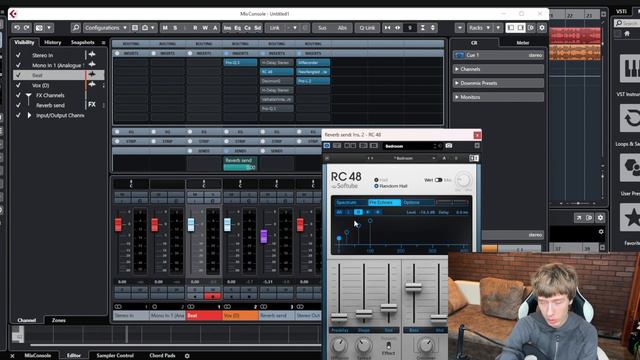Select the Pre Echoes tab in RC 48
Screen dimensions: 640x360
click(x=384, y=202)
